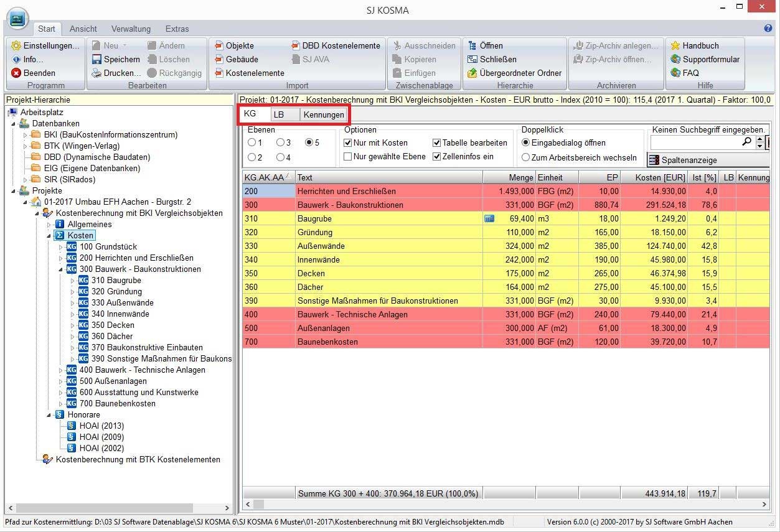780x532 pixels.
Task: Click the Kosten [EUR] column header
Action: 654,177
